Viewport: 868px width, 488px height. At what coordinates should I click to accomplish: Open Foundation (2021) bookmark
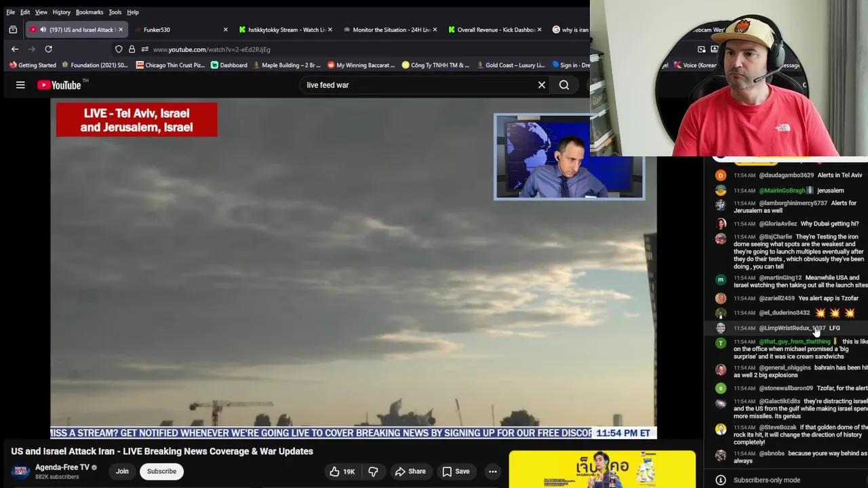coord(95,65)
